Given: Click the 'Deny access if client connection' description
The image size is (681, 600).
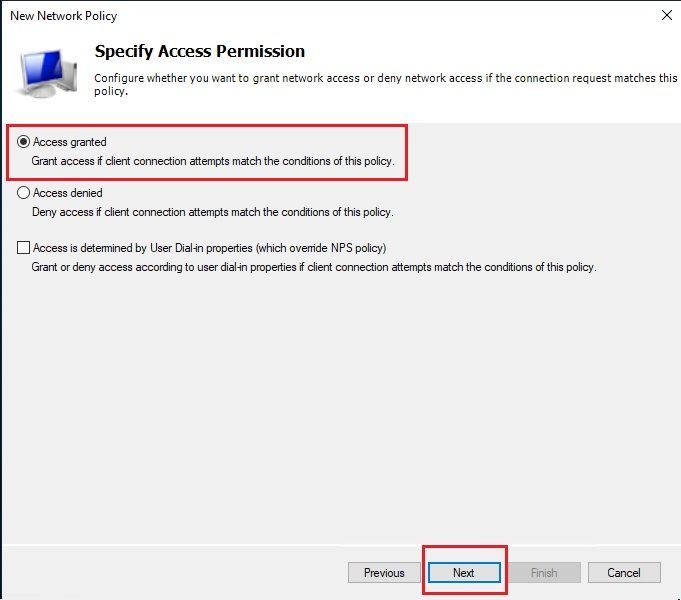Looking at the screenshot, I should click(x=213, y=212).
